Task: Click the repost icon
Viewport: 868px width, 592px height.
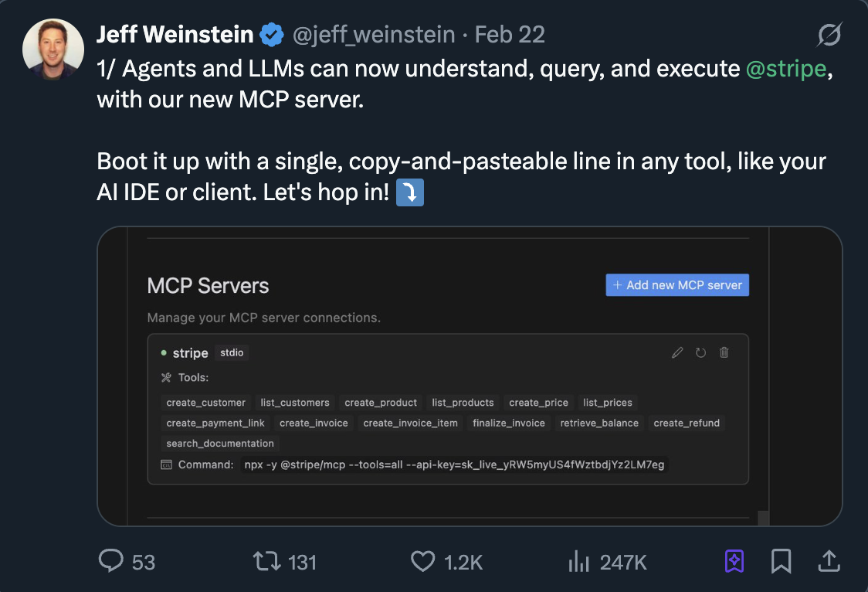Action: click(x=267, y=561)
